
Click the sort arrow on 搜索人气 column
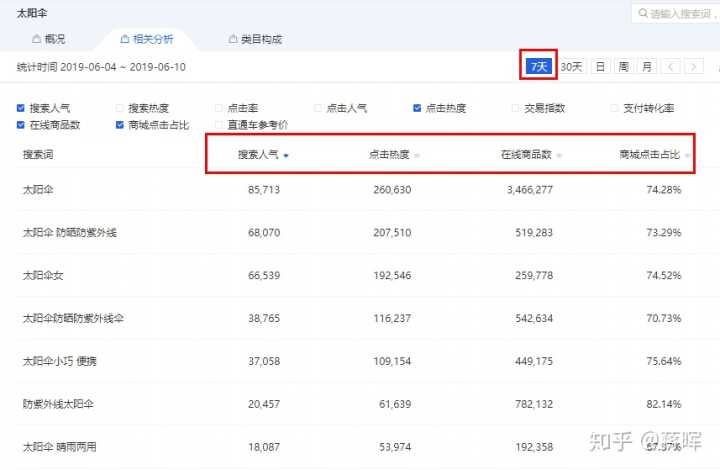coord(287,156)
